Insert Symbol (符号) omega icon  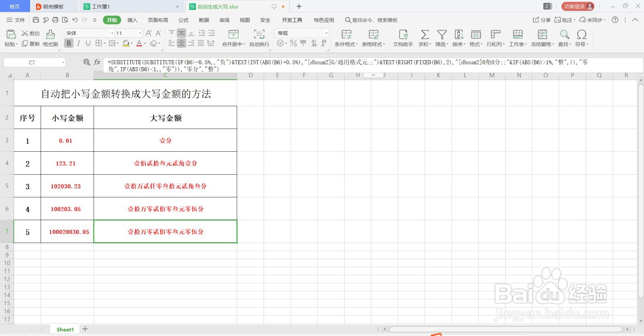tap(582, 35)
